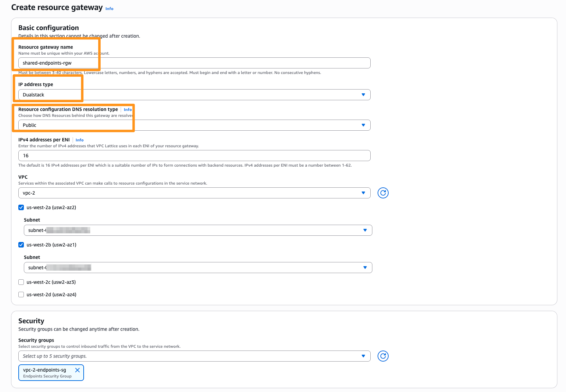Expand the us-west-2a subnet dropdown
566x392 pixels.
tap(198, 230)
